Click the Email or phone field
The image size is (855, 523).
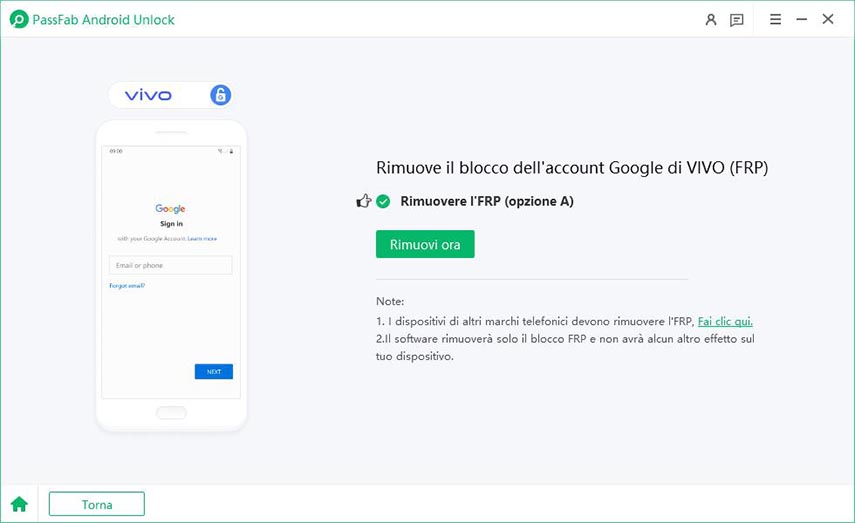[170, 265]
